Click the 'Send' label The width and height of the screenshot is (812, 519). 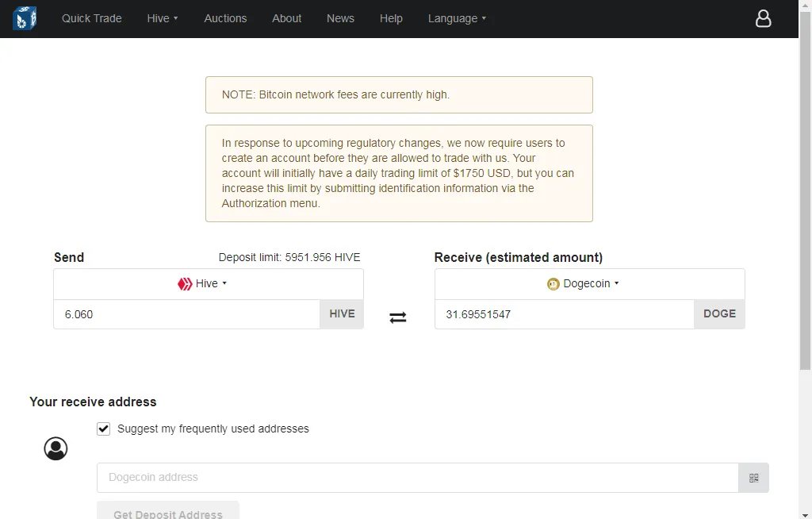click(69, 257)
